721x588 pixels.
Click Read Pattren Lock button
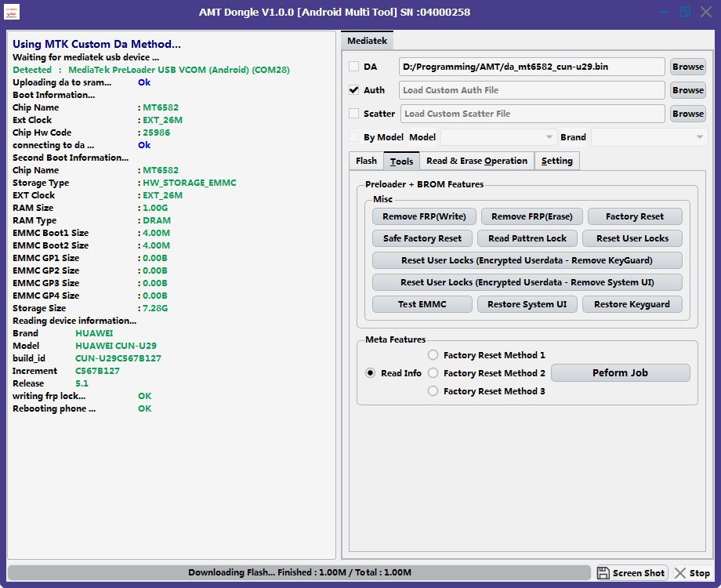527,238
